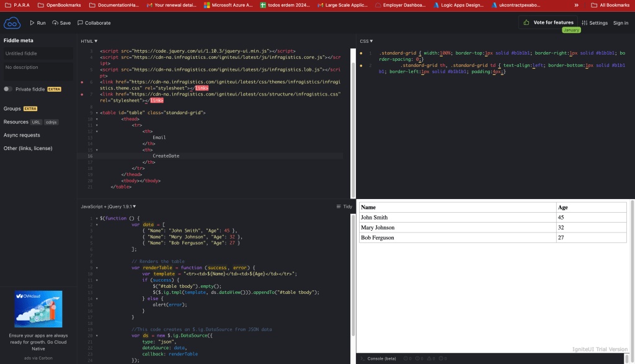Open the Collaborate chat option
This screenshot has height=364, width=635.
click(94, 23)
